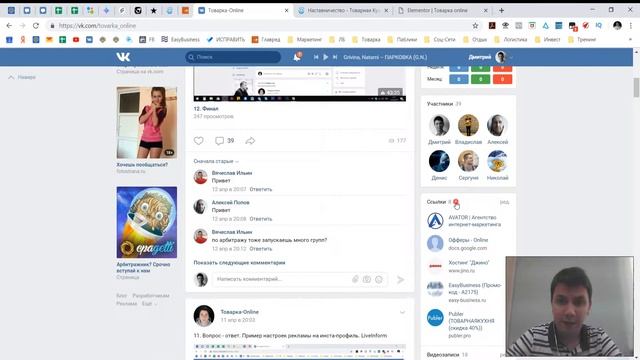640x360 pixels.
Task: Open the Дмитрий profile dropdown menu
Action: [490, 57]
